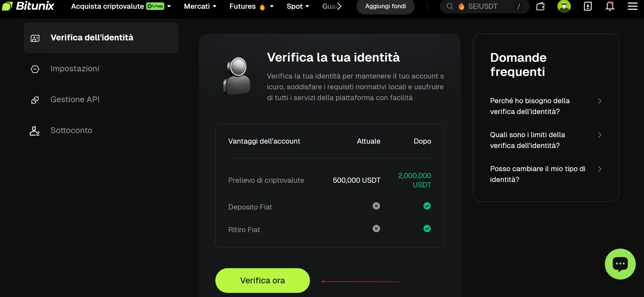Screen dimensions: 644x297
Task: Open the live chat bubble icon
Action: tap(620, 264)
